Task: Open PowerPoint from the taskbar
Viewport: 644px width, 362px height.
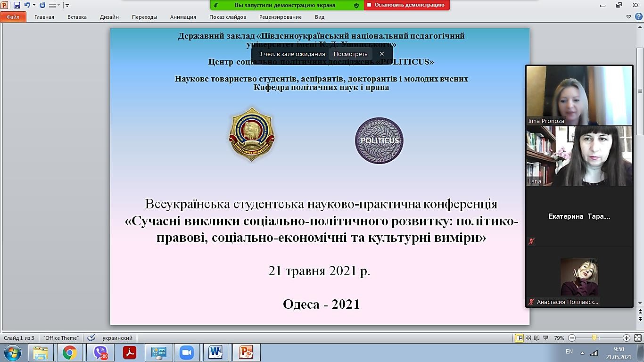Action: (246, 353)
